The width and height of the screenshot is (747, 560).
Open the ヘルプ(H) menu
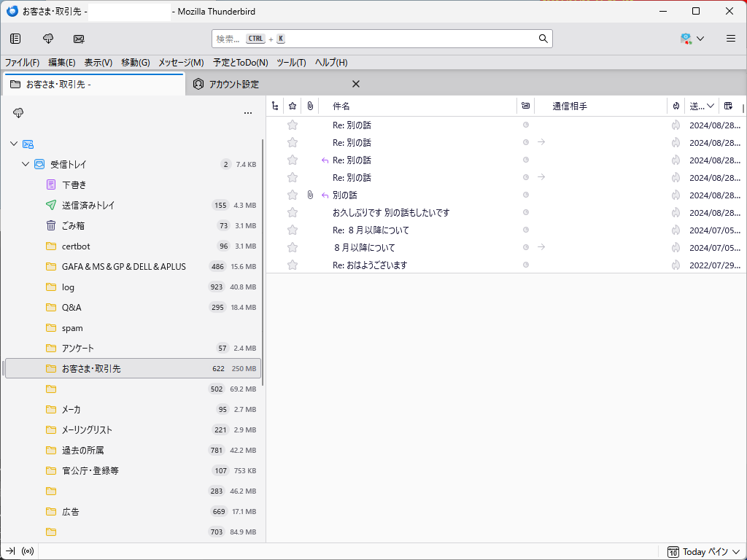click(331, 63)
